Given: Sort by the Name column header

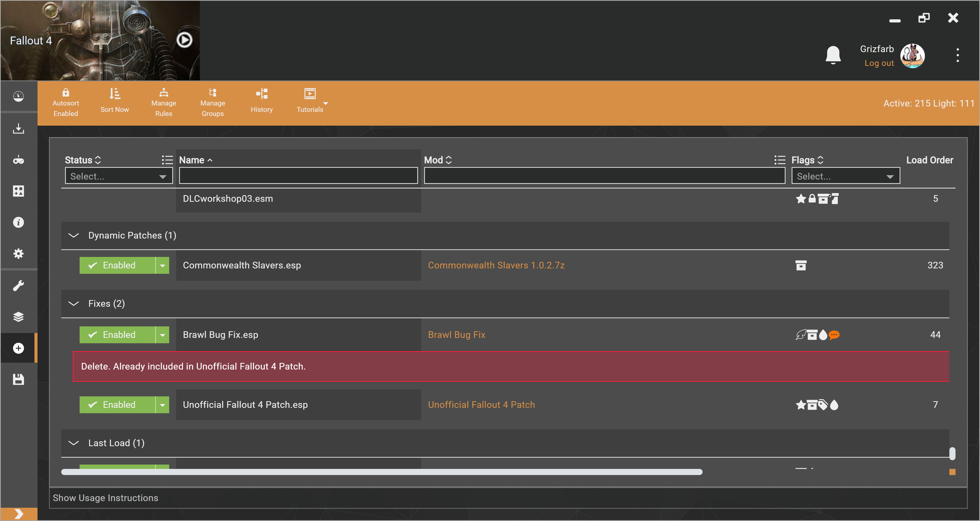Looking at the screenshot, I should 195,160.
